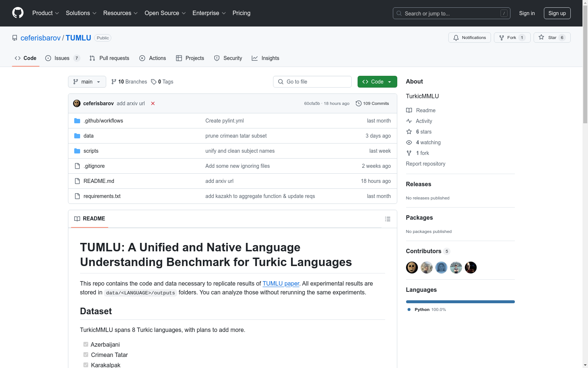This screenshot has width=588, height=368.
Task: Click the Sign in link
Action: (527, 13)
